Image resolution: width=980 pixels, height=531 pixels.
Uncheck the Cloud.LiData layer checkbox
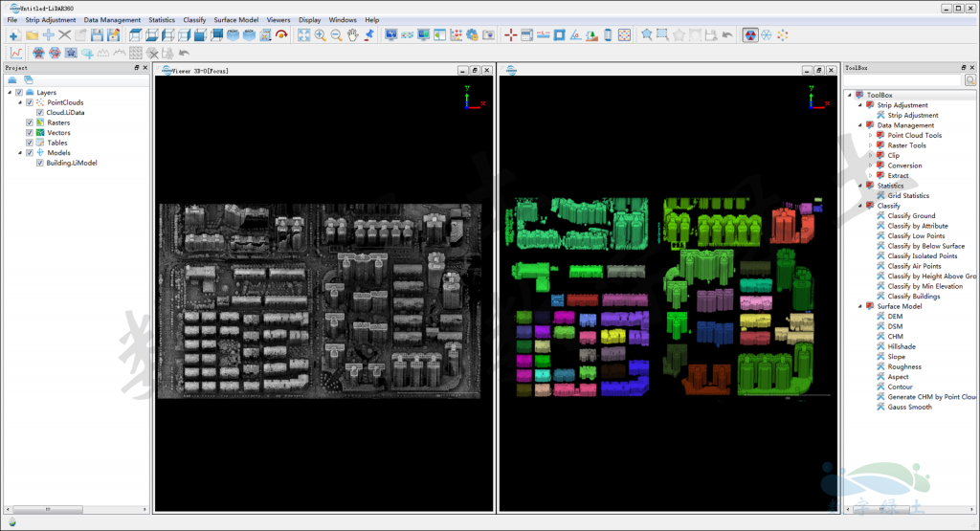[x=39, y=113]
